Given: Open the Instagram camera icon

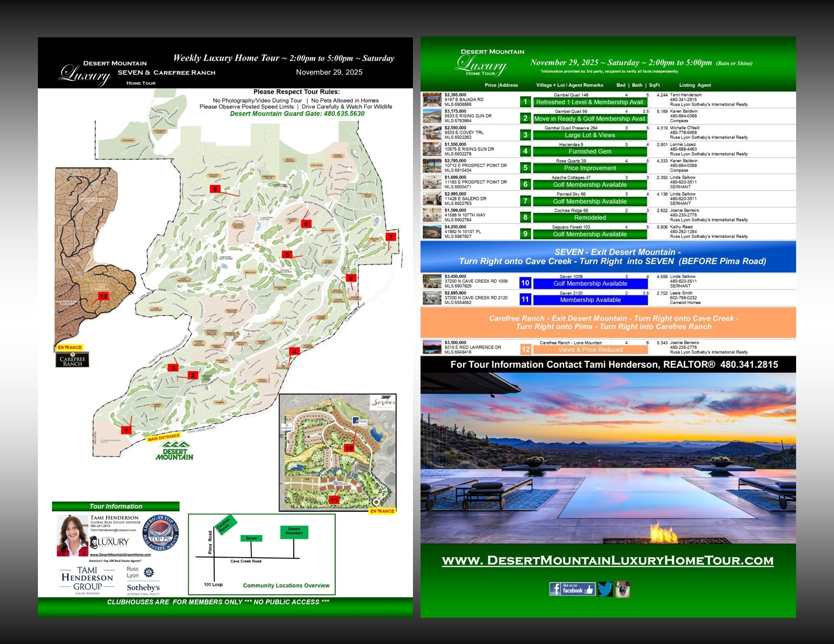Looking at the screenshot, I should (622, 589).
